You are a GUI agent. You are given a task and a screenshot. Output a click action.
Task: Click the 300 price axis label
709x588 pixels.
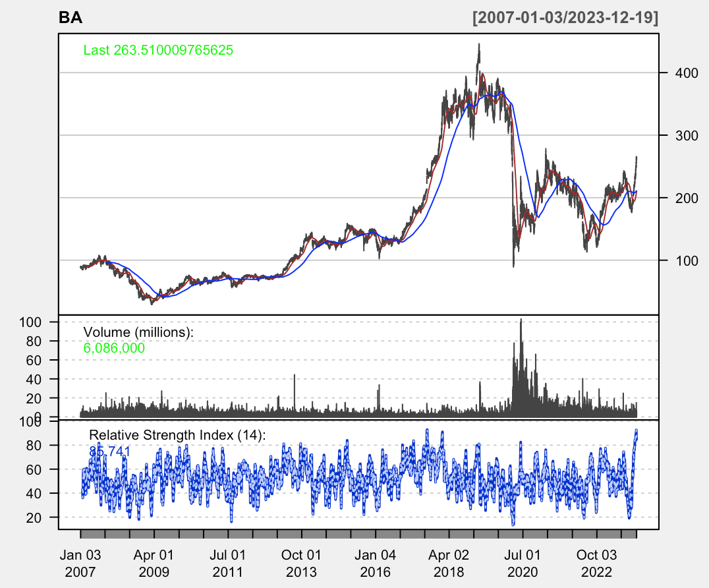pos(687,135)
